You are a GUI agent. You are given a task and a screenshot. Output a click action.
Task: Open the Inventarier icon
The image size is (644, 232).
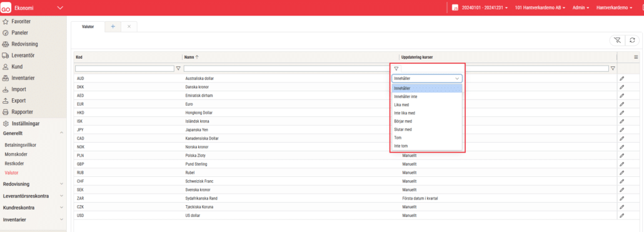[x=6, y=78]
